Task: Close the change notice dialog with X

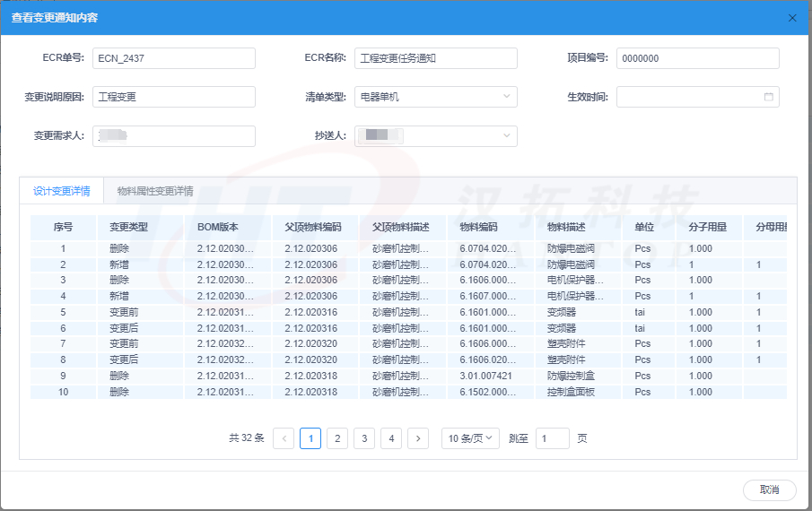Action: [x=791, y=18]
